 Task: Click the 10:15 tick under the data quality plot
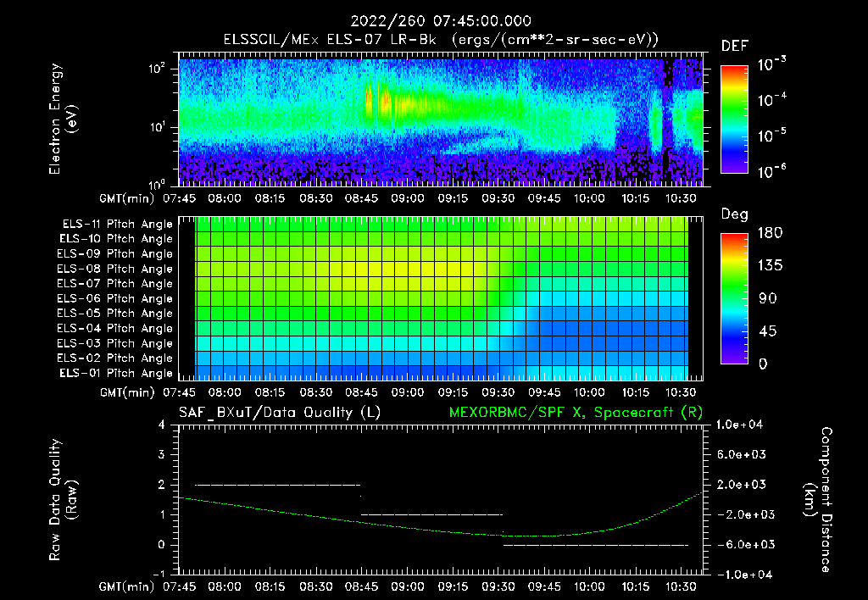[x=635, y=586]
